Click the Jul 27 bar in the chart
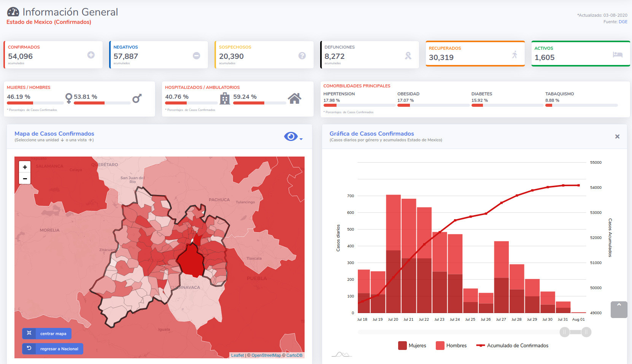This screenshot has height=364, width=632. pyautogui.click(x=501, y=277)
